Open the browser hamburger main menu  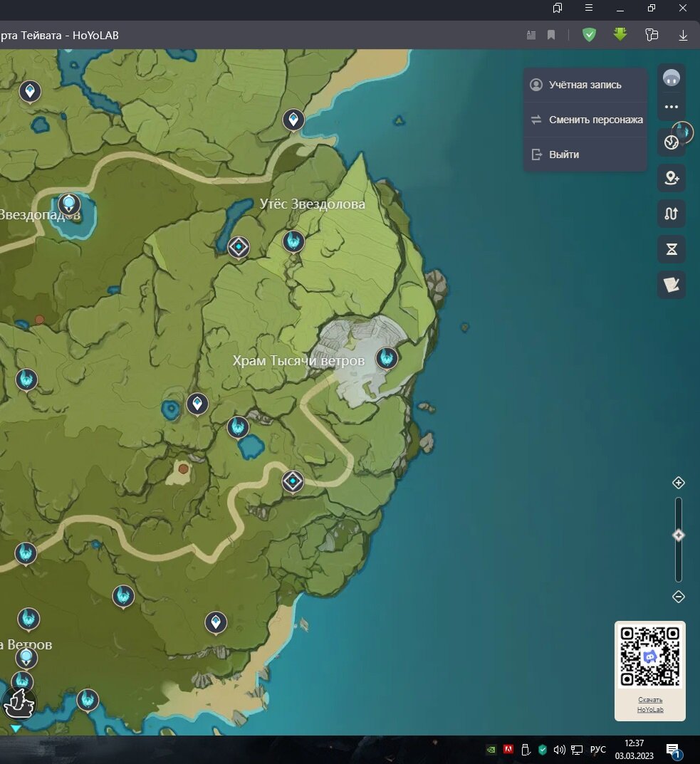pyautogui.click(x=589, y=8)
